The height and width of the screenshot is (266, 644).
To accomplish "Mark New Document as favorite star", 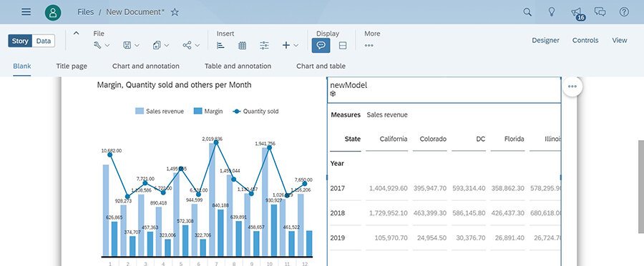I will (175, 12).
